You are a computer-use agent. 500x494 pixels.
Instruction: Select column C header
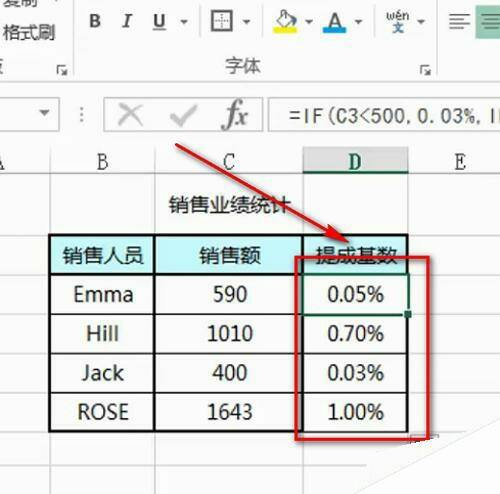[x=229, y=162]
